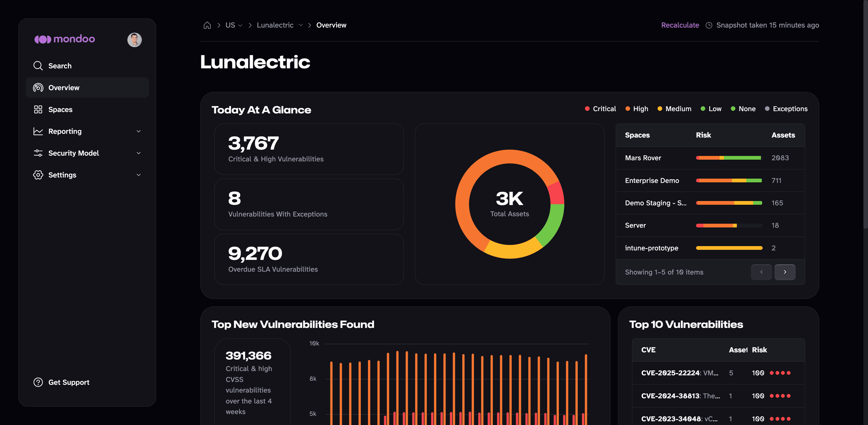Viewport: 868px width, 425px height.
Task: Toggle Low legend filter
Action: coord(711,109)
